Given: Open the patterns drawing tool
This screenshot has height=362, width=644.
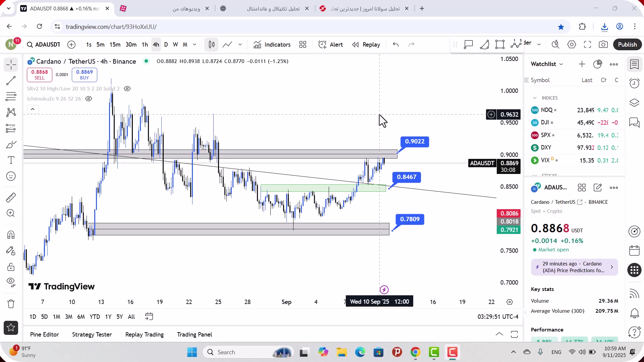Looking at the screenshot, I should pyautogui.click(x=11, y=112).
